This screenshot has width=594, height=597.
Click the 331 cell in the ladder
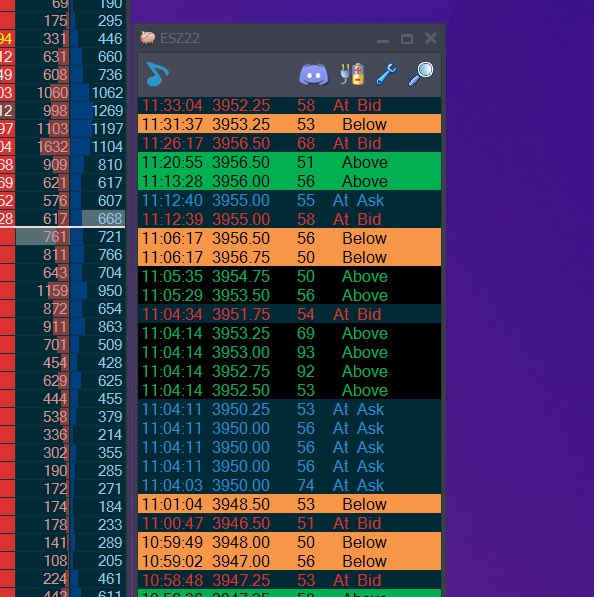pos(42,38)
